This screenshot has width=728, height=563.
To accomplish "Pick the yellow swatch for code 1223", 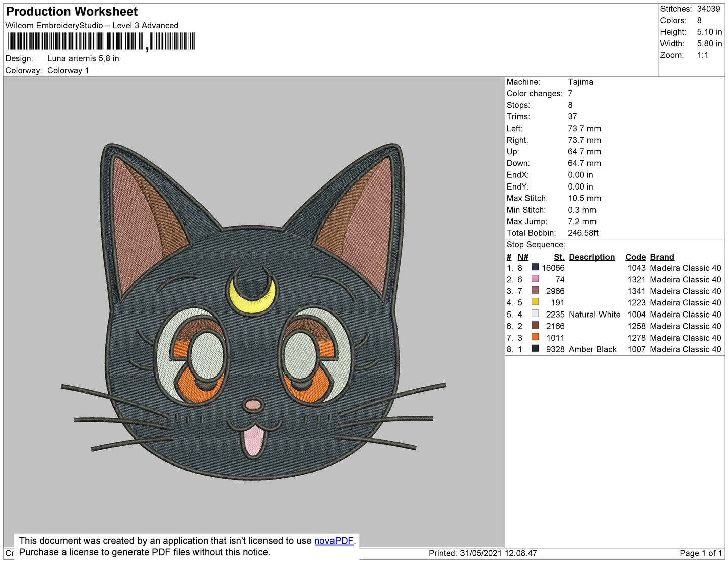I will [535, 302].
